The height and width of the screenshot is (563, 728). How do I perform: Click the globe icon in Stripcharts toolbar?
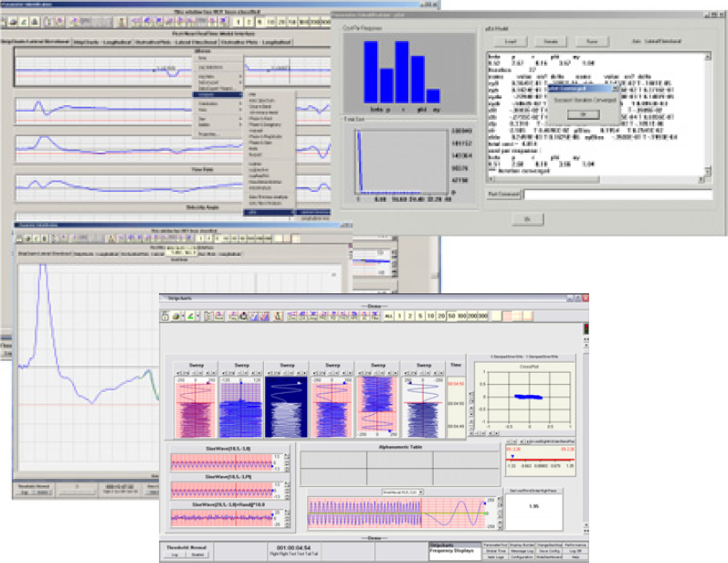click(176, 316)
